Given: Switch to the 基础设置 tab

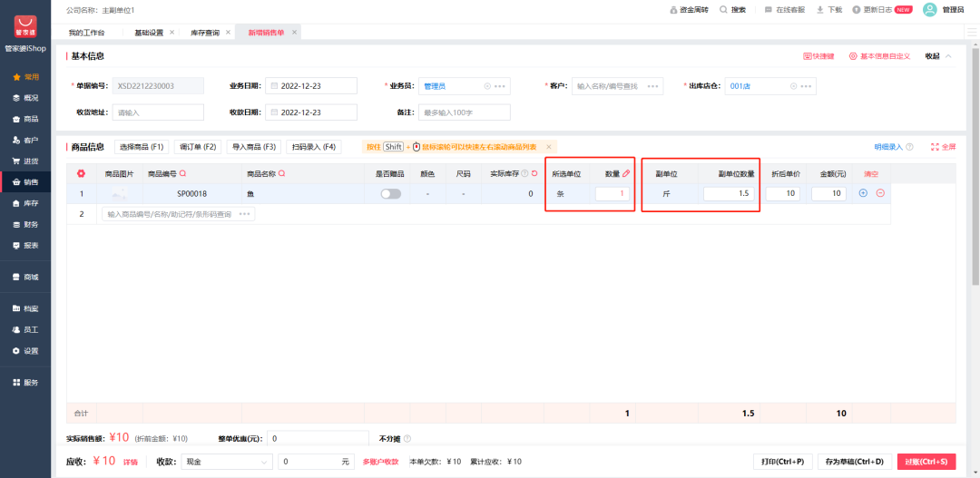Looking at the screenshot, I should [x=149, y=33].
